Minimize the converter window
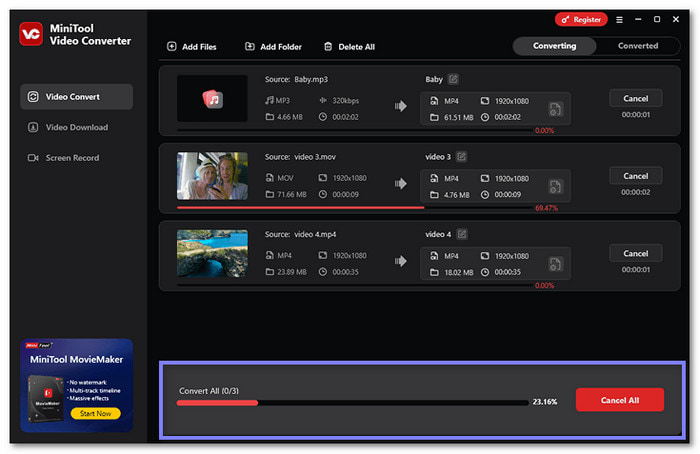This screenshot has height=454, width=700. [x=638, y=19]
